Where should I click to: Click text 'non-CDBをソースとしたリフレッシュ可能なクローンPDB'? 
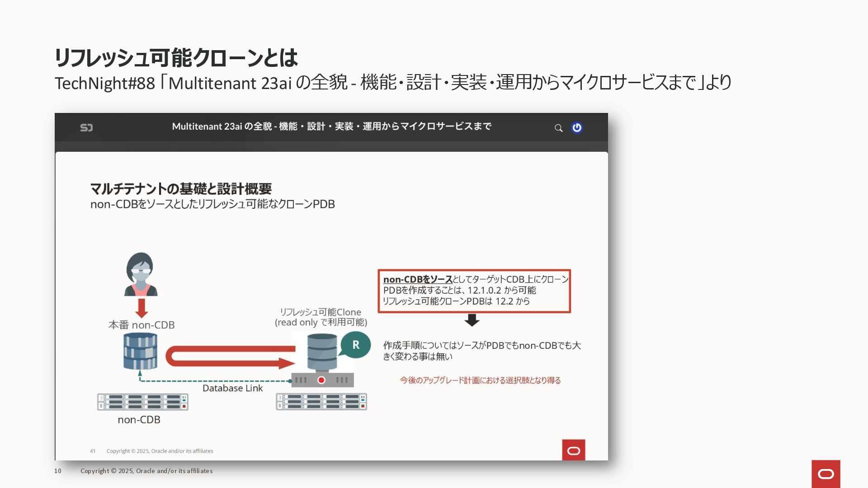[x=212, y=204]
